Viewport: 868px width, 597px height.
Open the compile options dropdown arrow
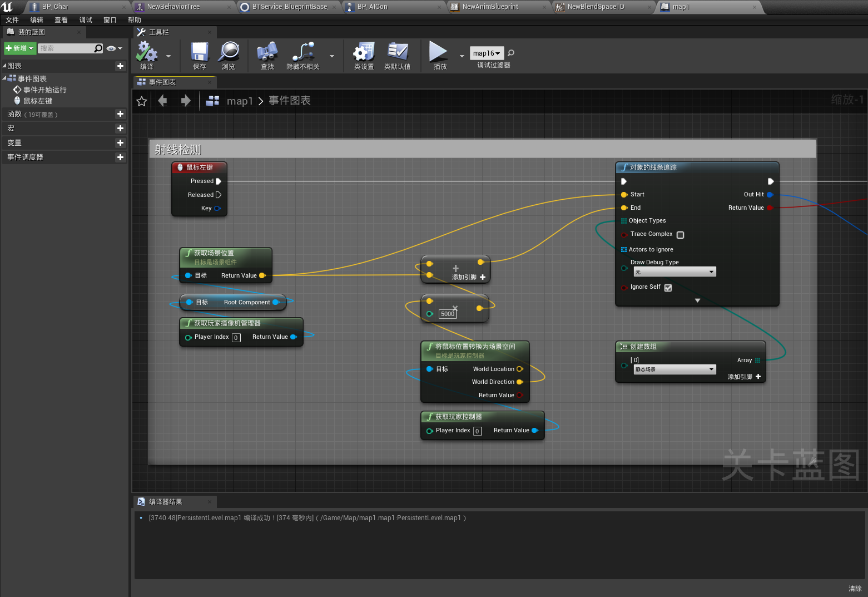(168, 56)
